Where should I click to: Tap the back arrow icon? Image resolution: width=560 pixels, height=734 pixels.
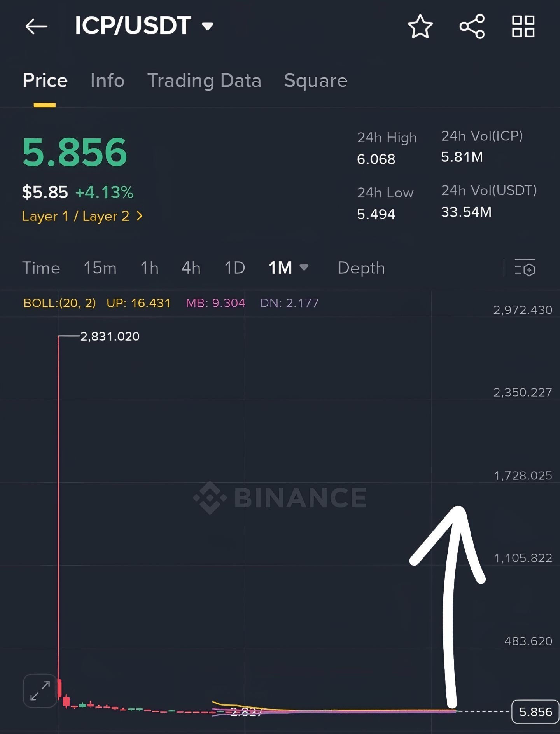pyautogui.click(x=36, y=26)
